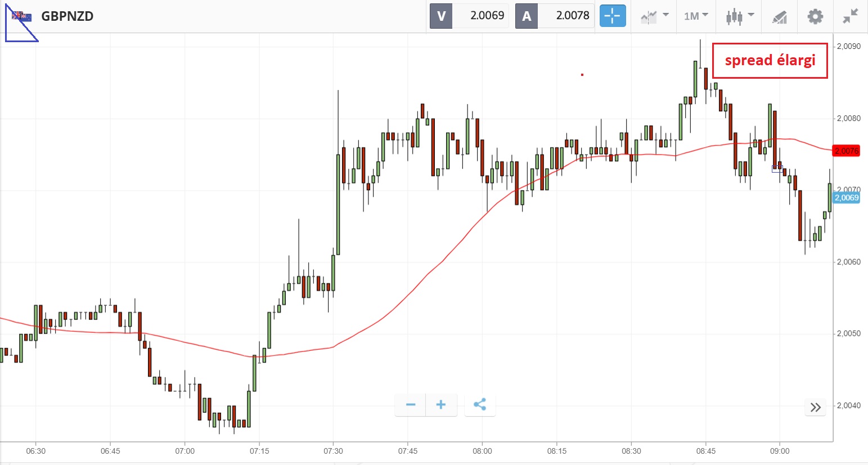Click the share chart icon

[x=480, y=405]
